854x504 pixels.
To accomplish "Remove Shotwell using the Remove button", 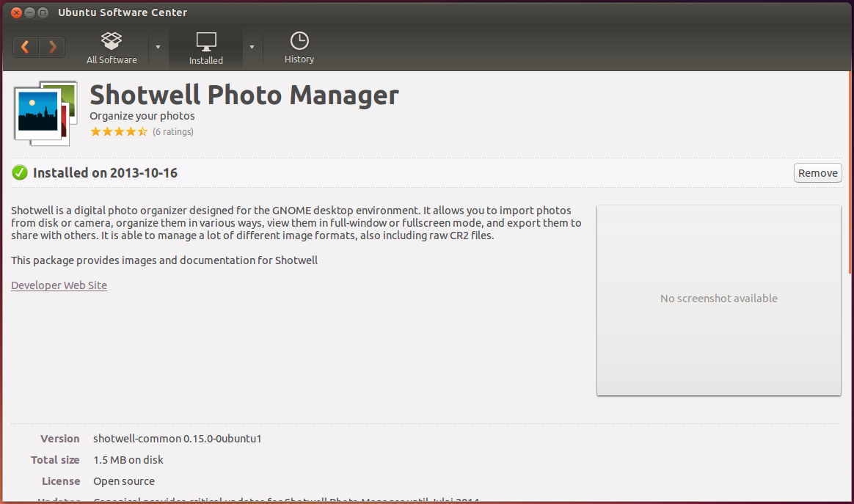I will pyautogui.click(x=817, y=172).
